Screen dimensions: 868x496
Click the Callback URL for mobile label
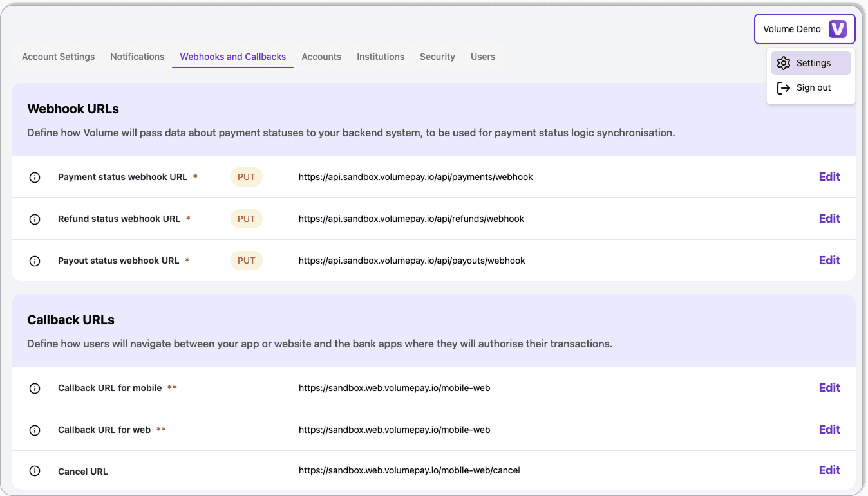point(110,388)
